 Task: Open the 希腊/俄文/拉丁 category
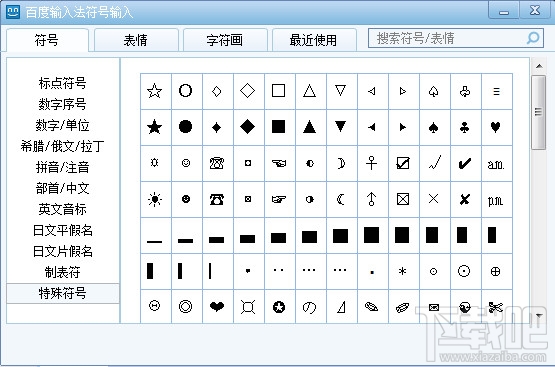coord(63,146)
